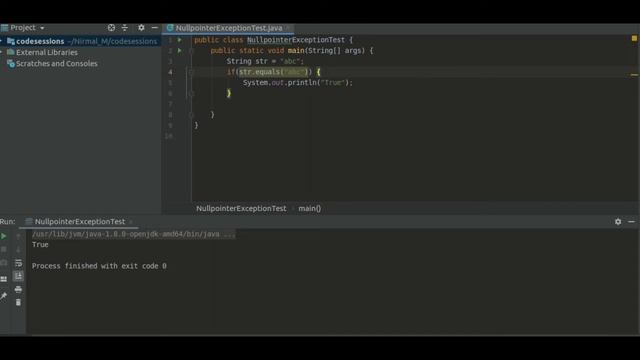Click the fold end marker on line 6
This screenshot has height=360, width=640.
pos(191,93)
